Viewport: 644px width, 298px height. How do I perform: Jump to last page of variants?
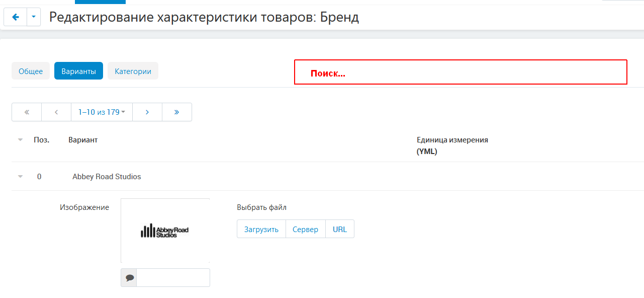tap(177, 112)
